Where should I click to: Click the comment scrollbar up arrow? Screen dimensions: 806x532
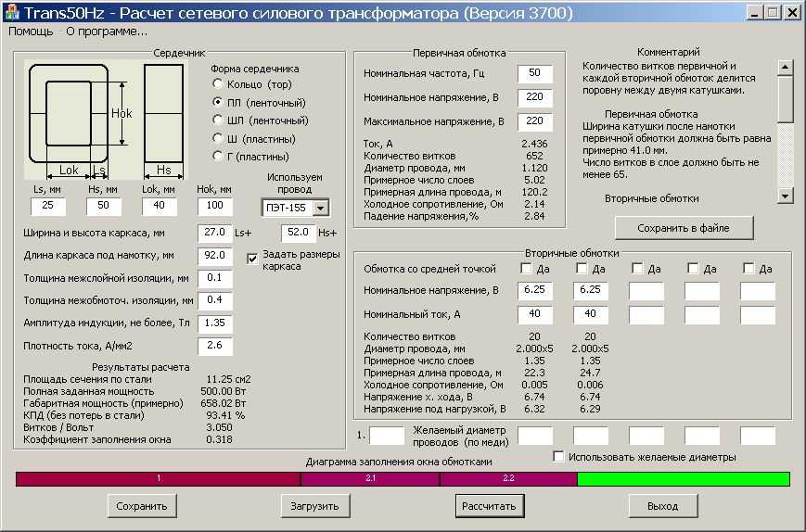tap(785, 68)
